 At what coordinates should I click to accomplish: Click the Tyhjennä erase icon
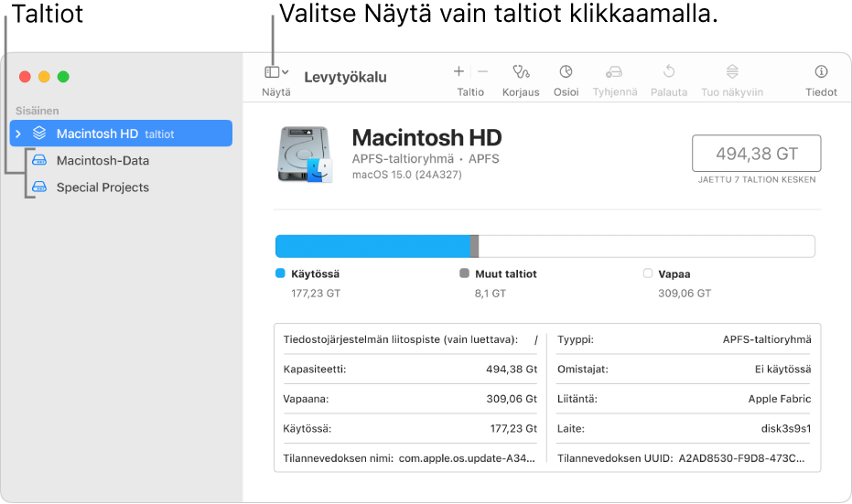point(614,71)
